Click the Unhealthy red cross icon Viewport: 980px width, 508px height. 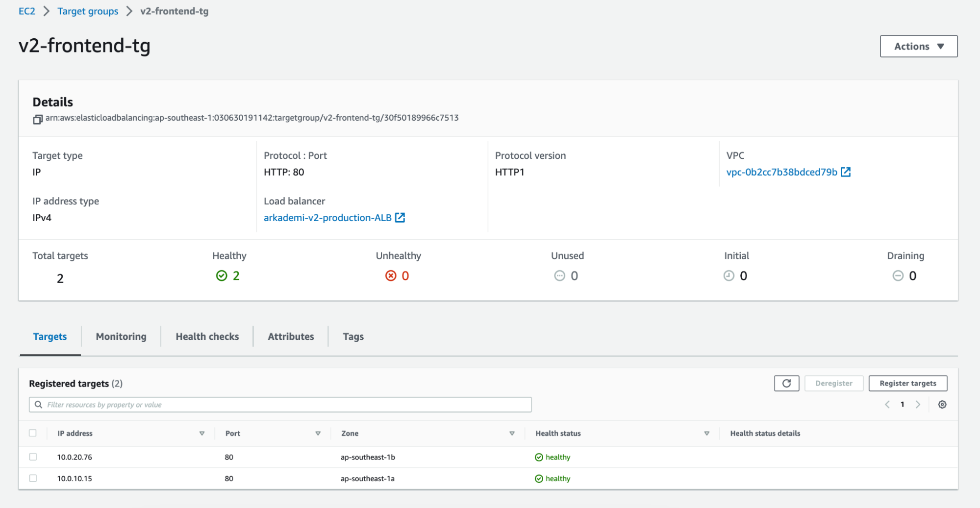(391, 276)
